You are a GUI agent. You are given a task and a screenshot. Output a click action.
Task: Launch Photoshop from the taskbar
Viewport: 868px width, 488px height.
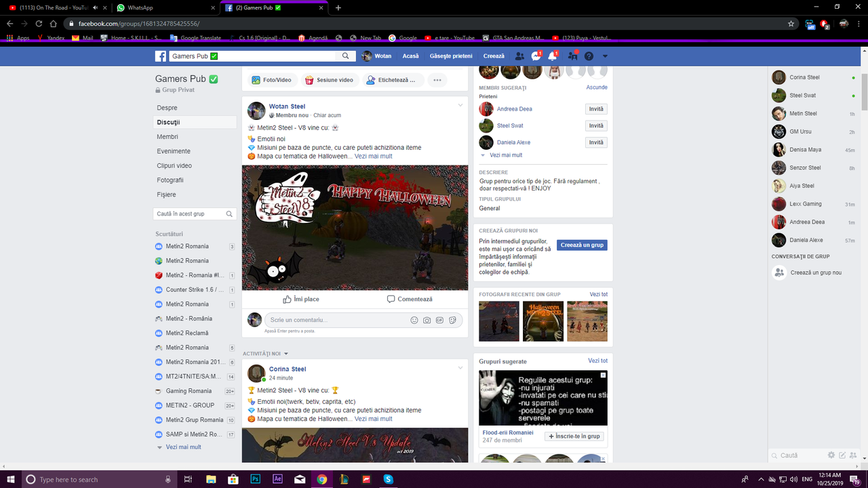(x=256, y=479)
